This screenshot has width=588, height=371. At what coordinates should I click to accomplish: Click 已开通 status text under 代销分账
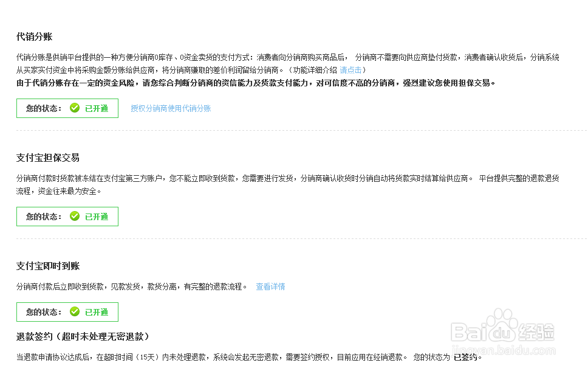click(x=97, y=108)
